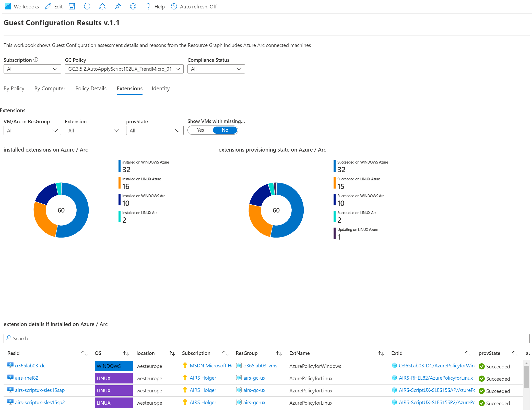Open the share workbook icon
Viewport: 532px width, 410px height.
pyautogui.click(x=102, y=7)
